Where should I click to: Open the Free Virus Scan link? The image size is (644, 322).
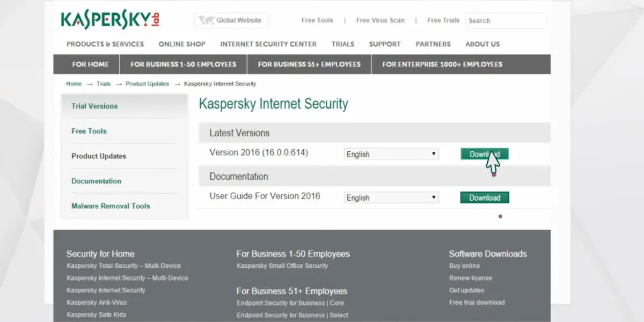click(380, 20)
